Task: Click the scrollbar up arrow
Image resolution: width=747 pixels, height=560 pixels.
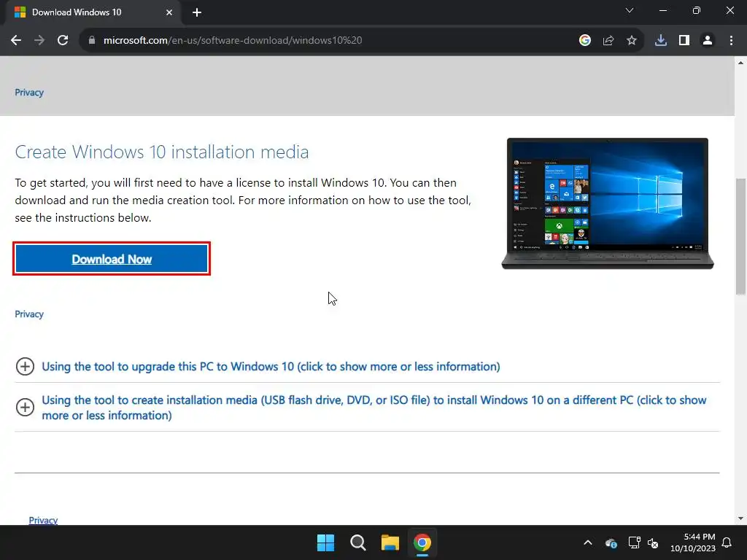Action: click(740, 63)
